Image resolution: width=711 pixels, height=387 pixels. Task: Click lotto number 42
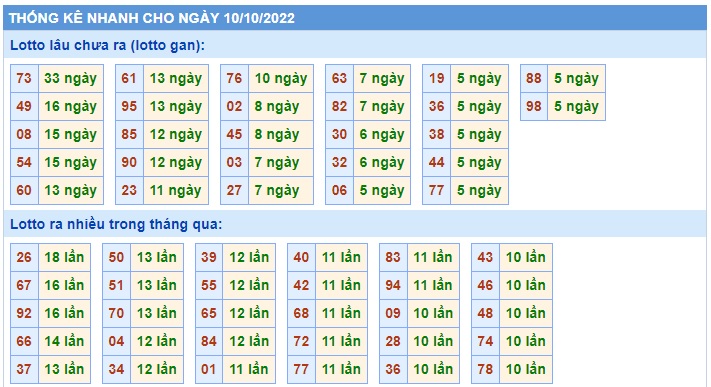point(301,286)
